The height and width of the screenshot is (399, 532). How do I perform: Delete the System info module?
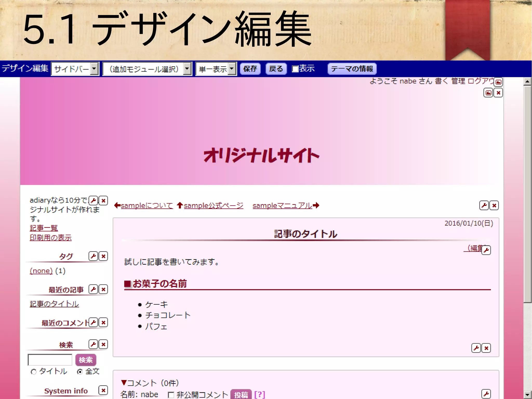pyautogui.click(x=103, y=390)
